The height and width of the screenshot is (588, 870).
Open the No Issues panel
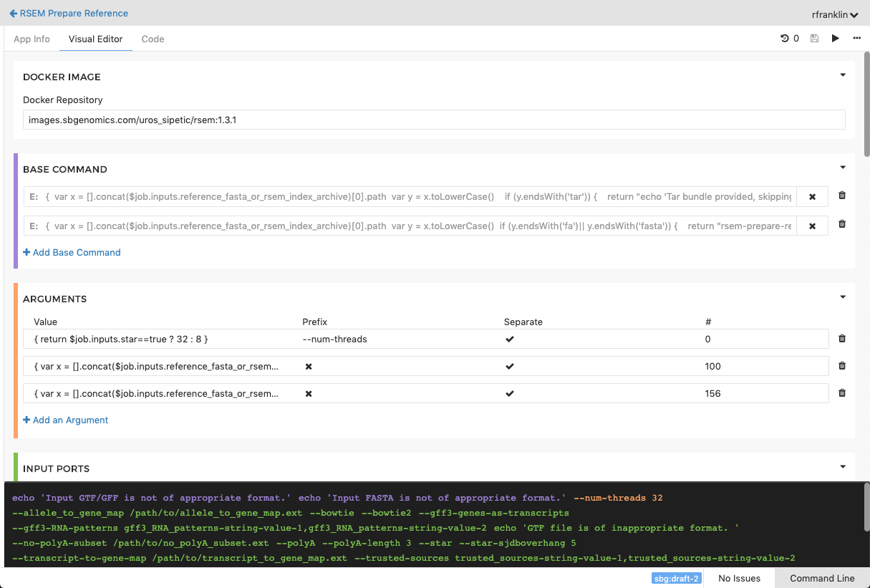[x=739, y=578]
